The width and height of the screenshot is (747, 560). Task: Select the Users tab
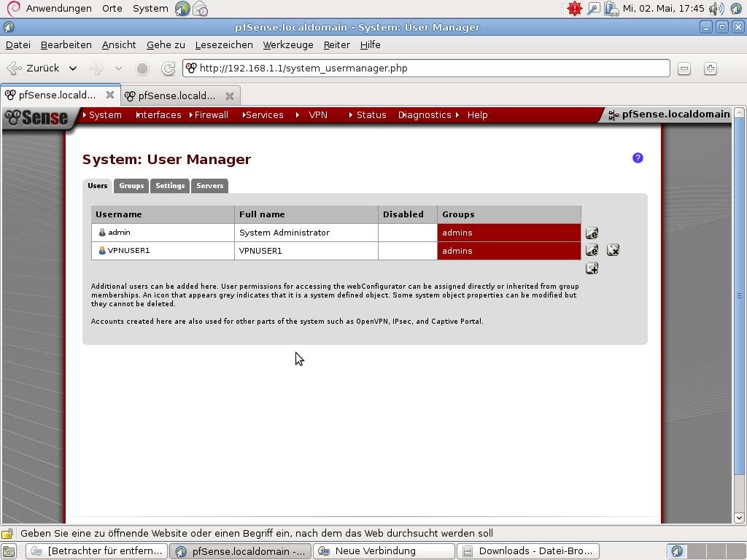click(98, 186)
